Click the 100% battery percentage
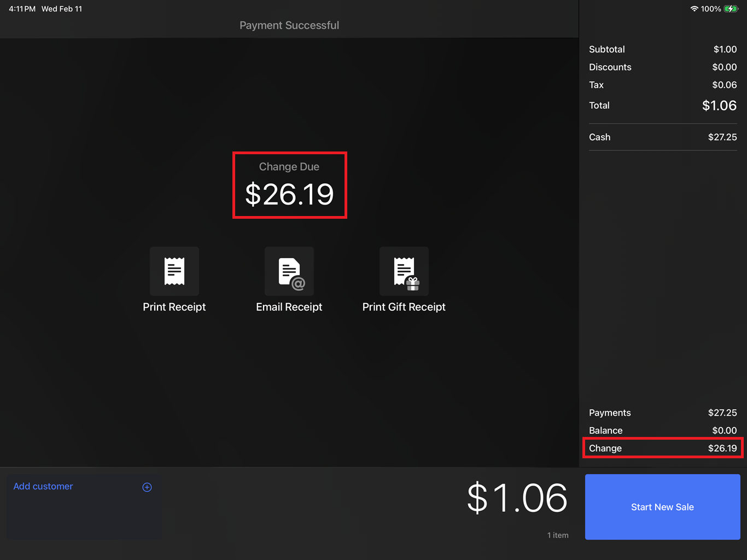This screenshot has height=560, width=747. pyautogui.click(x=711, y=9)
